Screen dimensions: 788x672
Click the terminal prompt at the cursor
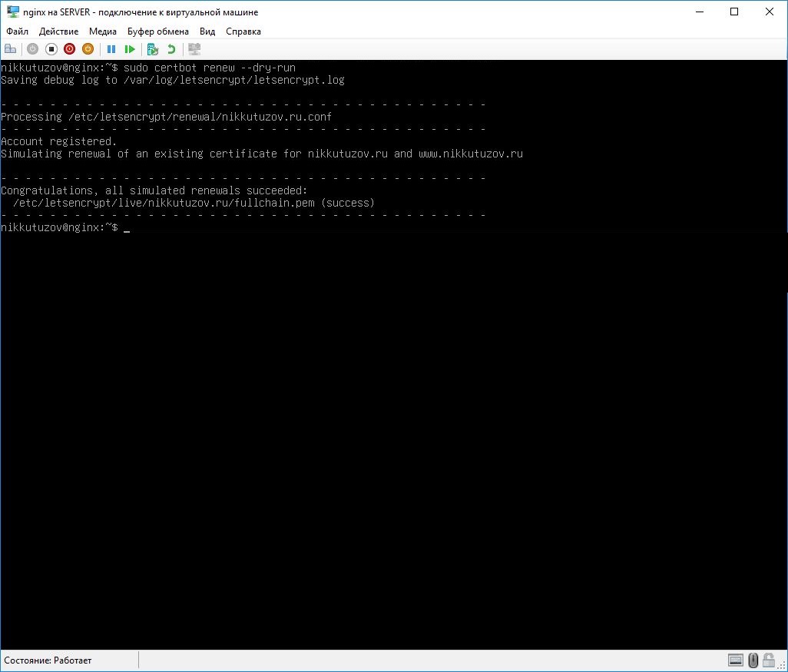click(x=127, y=228)
